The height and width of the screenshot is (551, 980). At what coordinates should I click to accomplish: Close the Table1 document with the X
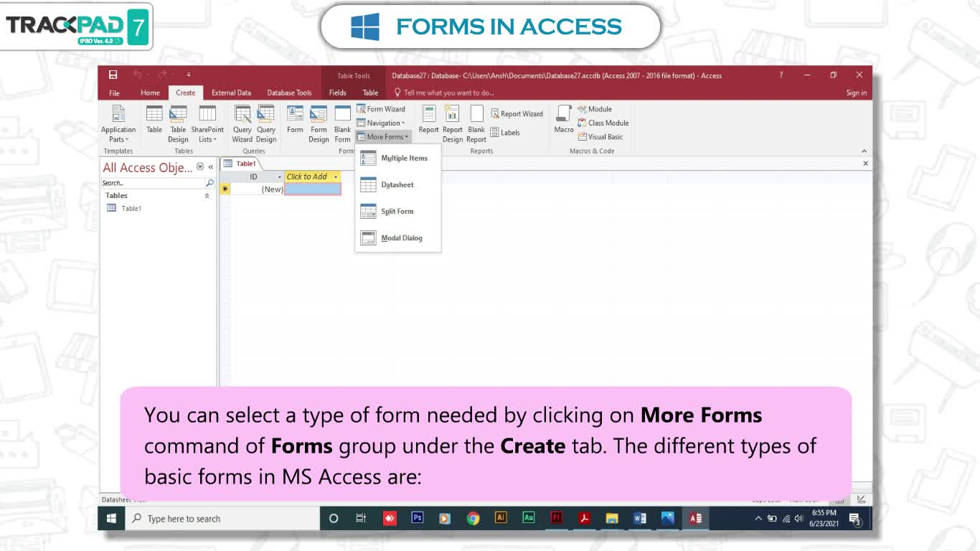[x=865, y=164]
